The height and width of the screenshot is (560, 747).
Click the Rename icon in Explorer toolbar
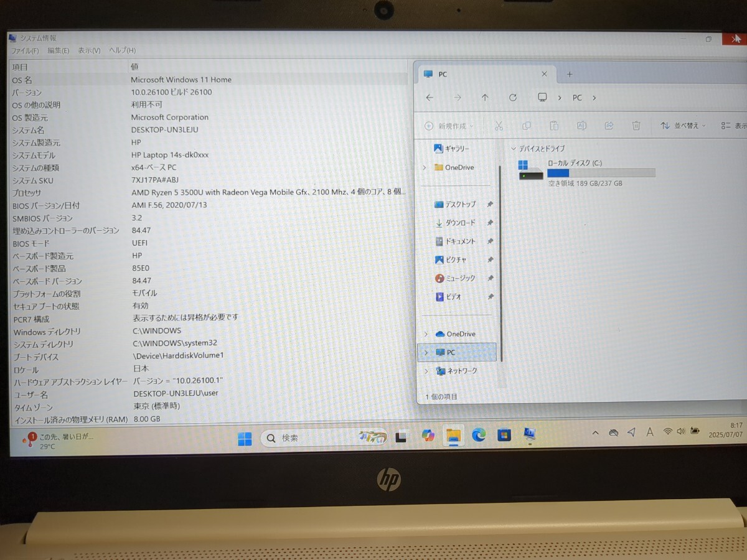tap(581, 126)
